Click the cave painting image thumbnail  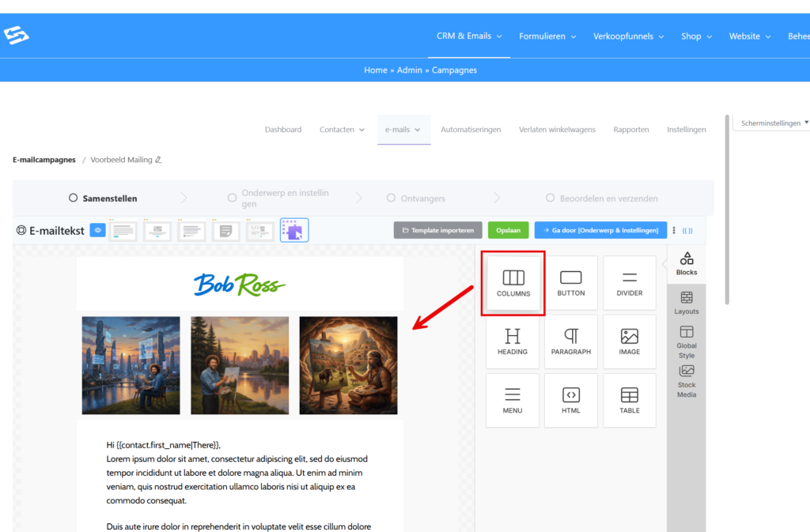coord(348,365)
